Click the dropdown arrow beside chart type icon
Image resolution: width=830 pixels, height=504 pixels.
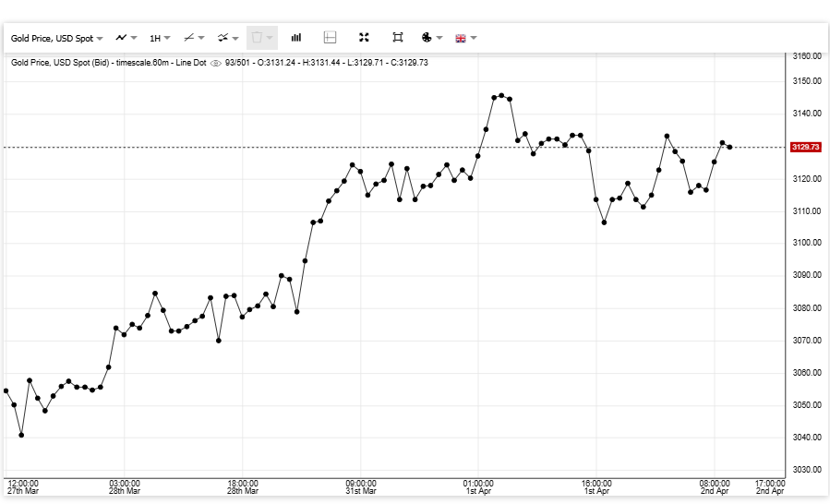coord(135,38)
